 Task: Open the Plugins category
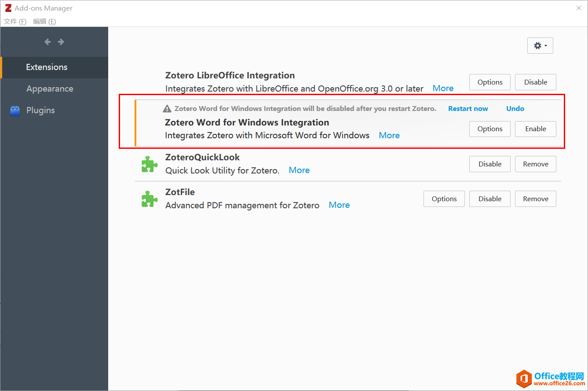click(x=55, y=111)
